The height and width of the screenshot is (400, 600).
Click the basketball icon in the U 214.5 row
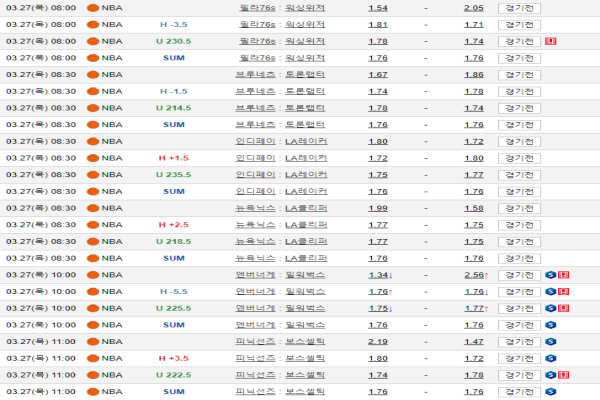click(x=93, y=108)
